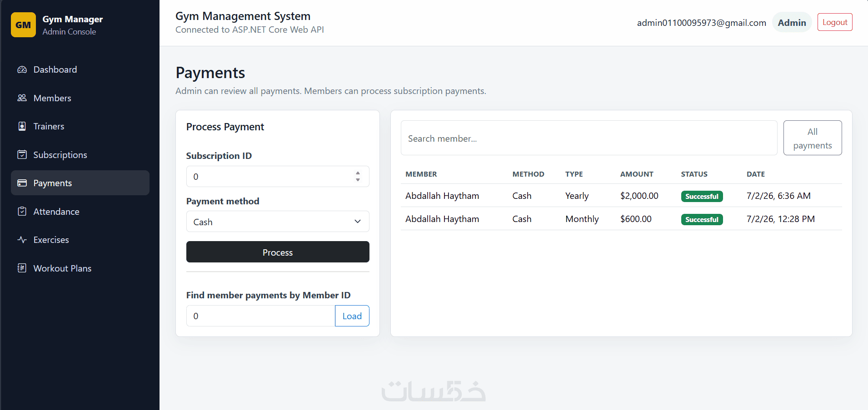This screenshot has height=410, width=868.
Task: Click the Workout Plans journal icon
Action: point(22,268)
